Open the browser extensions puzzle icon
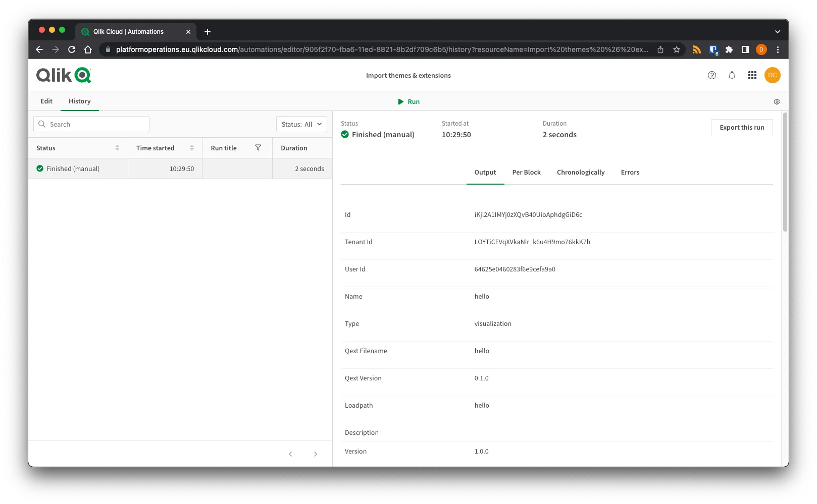The width and height of the screenshot is (817, 504). 729,49
